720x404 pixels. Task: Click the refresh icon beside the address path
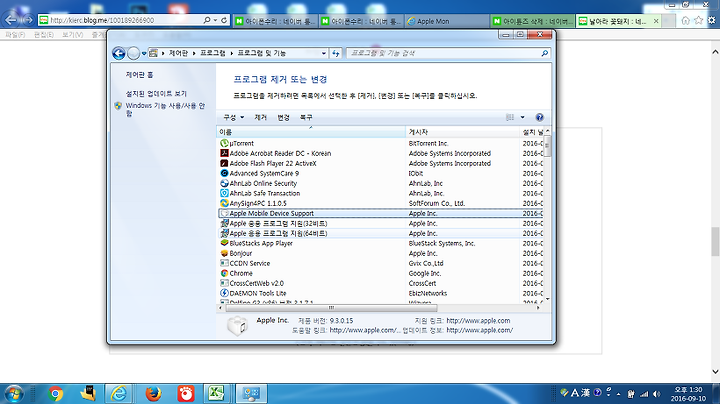pos(336,54)
